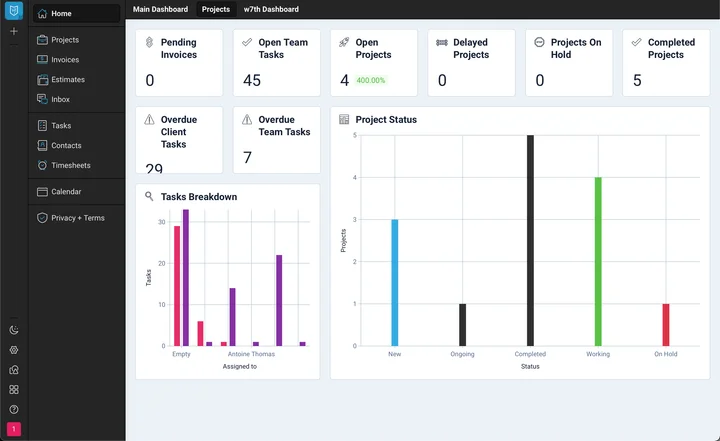Select the w7th Dashboard tab
The height and width of the screenshot is (441, 720).
pos(271,9)
